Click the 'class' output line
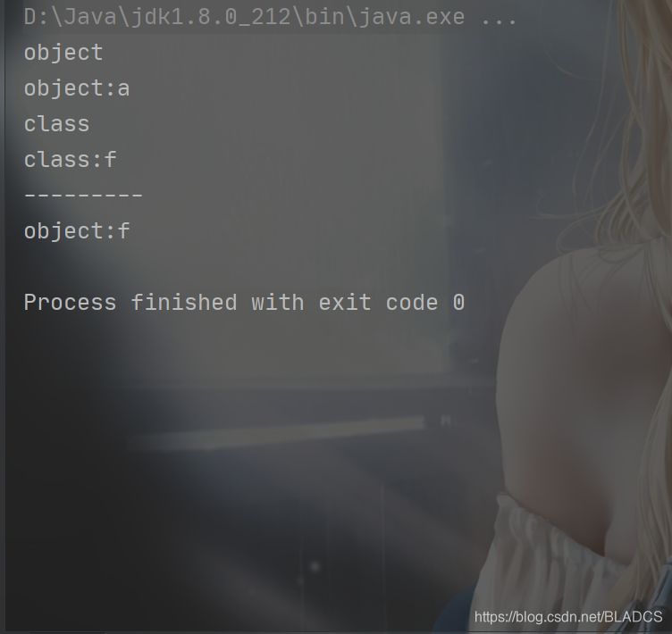 tap(56, 124)
